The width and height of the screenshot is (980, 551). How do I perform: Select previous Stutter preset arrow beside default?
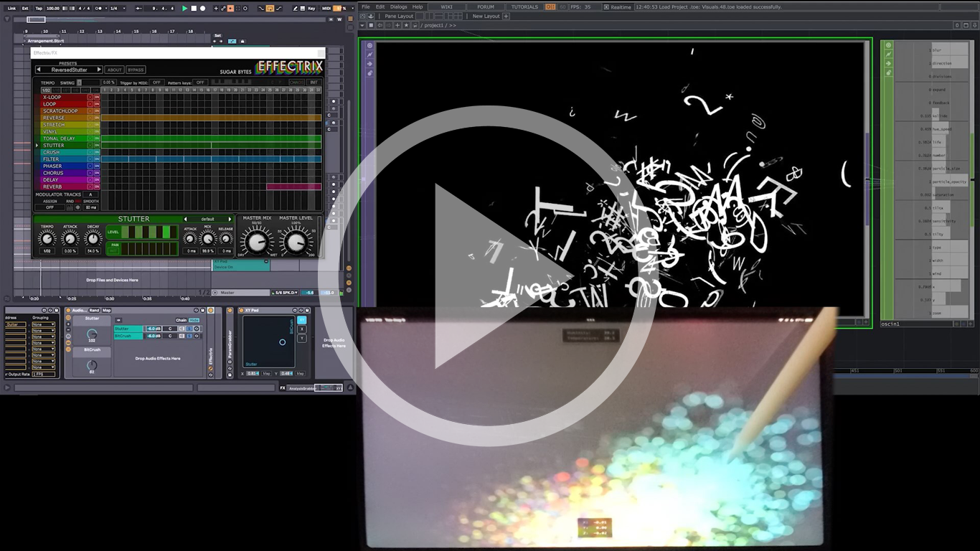tap(186, 219)
